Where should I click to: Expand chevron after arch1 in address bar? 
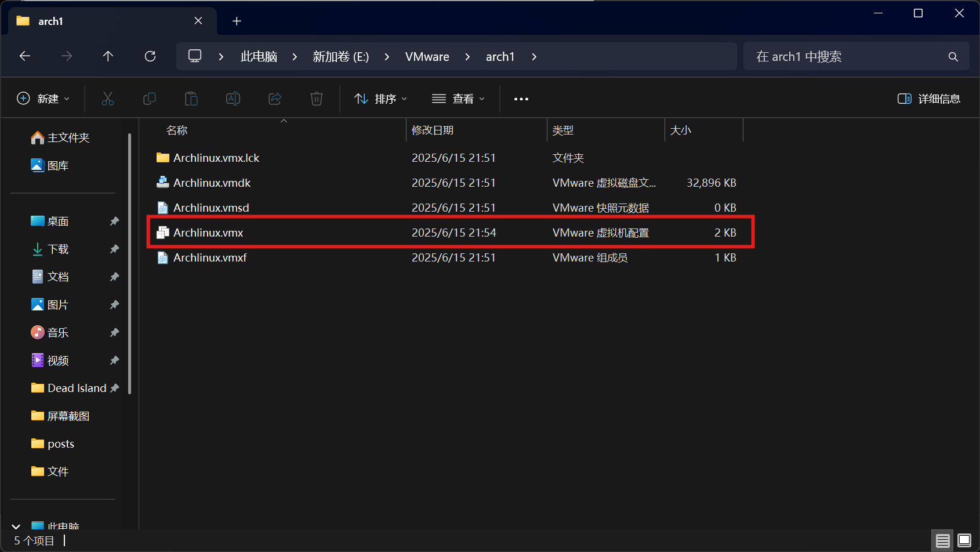(534, 57)
